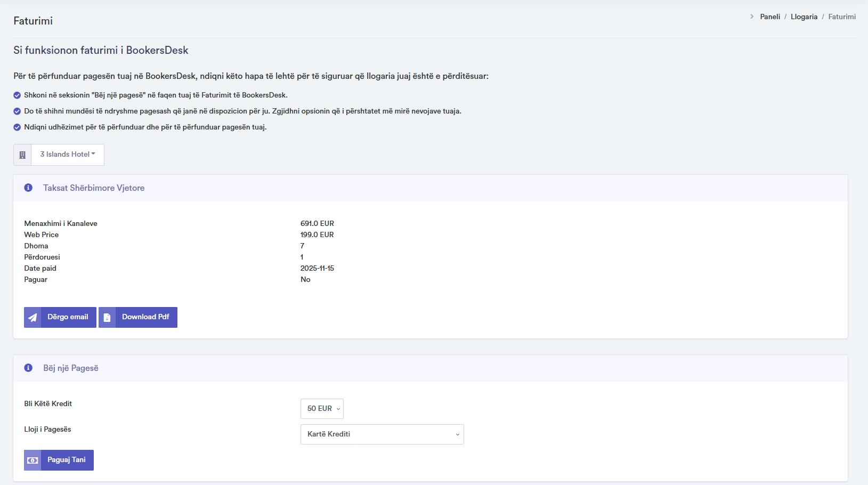This screenshot has height=485, width=868.
Task: Click the date 2025-11-15
Action: (317, 268)
